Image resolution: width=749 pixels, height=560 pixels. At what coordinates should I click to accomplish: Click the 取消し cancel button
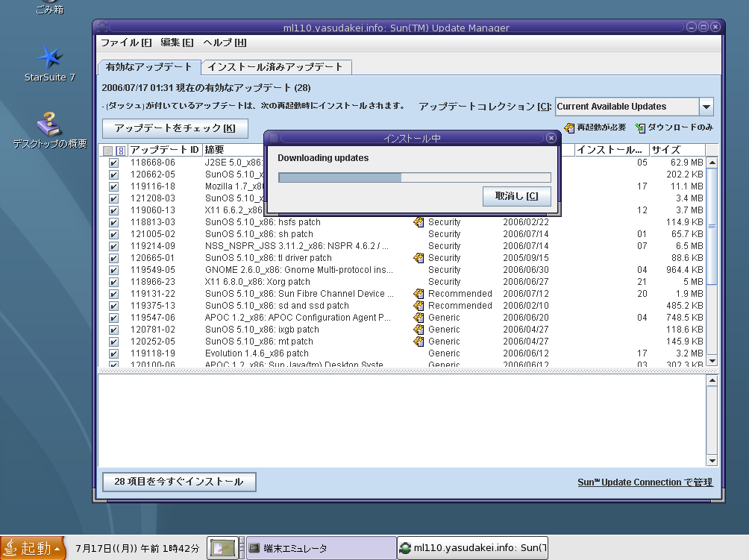516,195
